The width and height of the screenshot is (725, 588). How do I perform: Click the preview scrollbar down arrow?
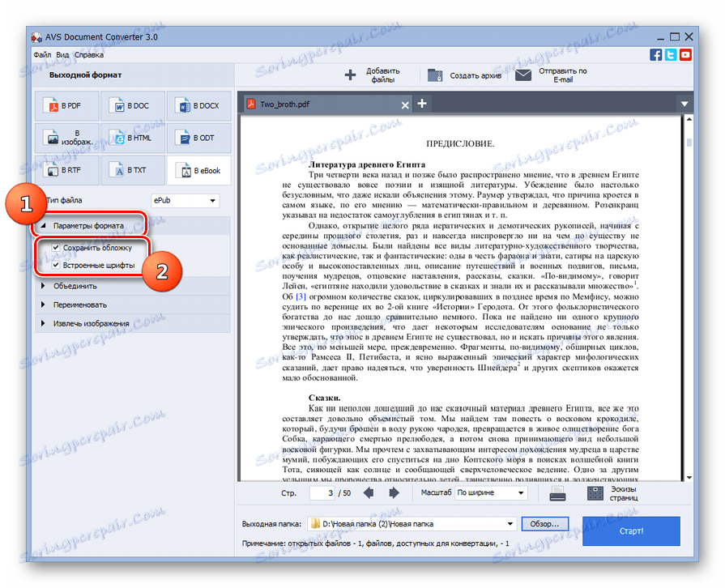coord(689,478)
